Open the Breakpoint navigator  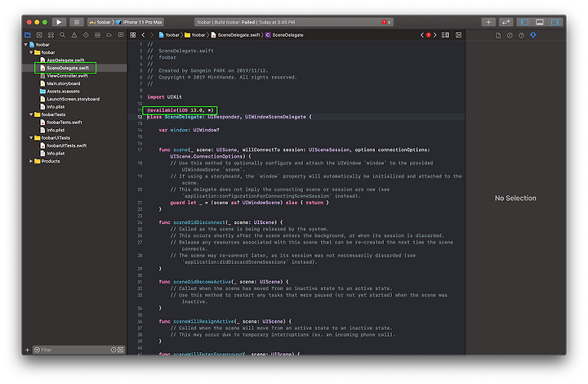click(109, 35)
